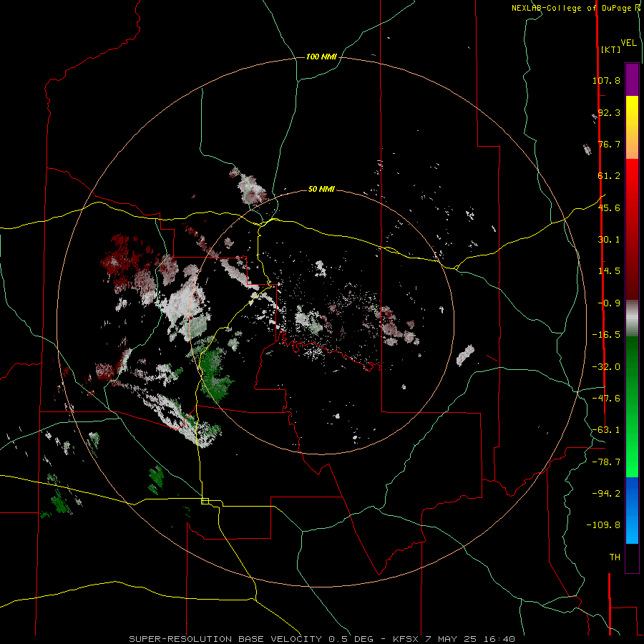
Task: Click the Super-Resolution Base Velocity caption
Action: 322,639
